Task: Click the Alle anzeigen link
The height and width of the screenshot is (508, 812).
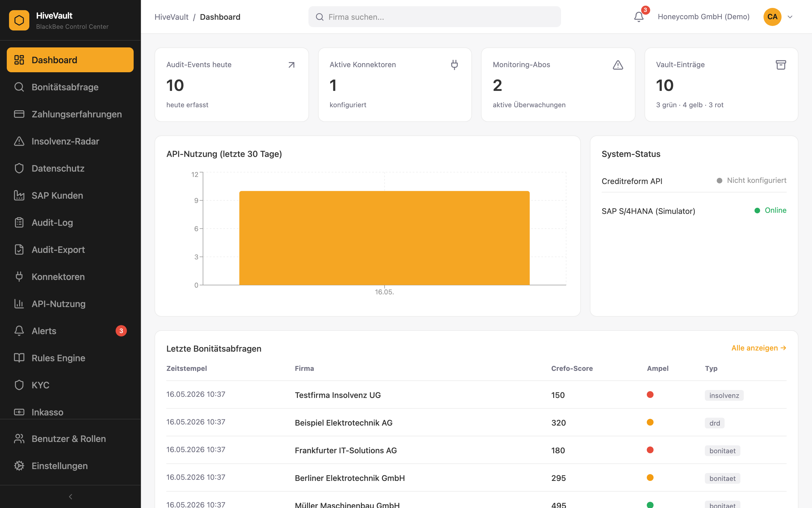Action: point(759,348)
